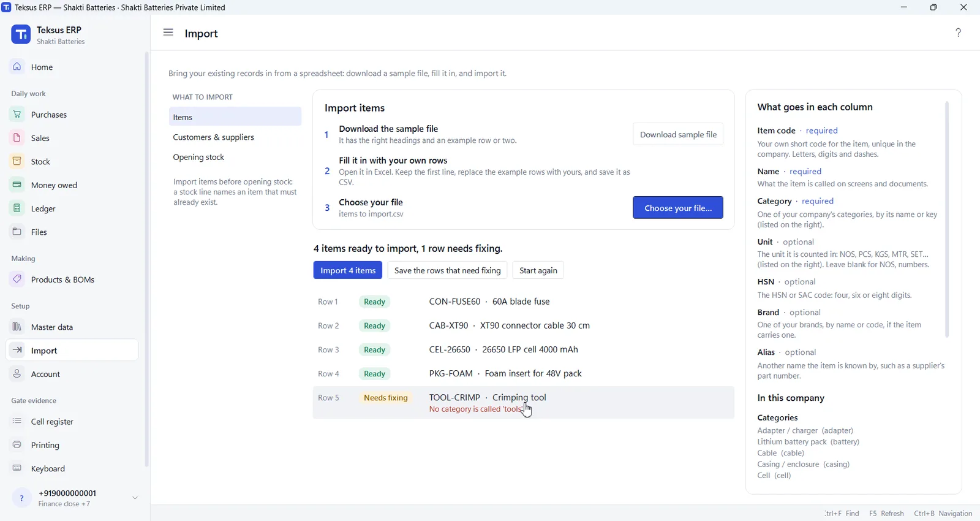This screenshot has width=980, height=521.
Task: Click the Teksus ERP logo icon
Action: pos(21,34)
